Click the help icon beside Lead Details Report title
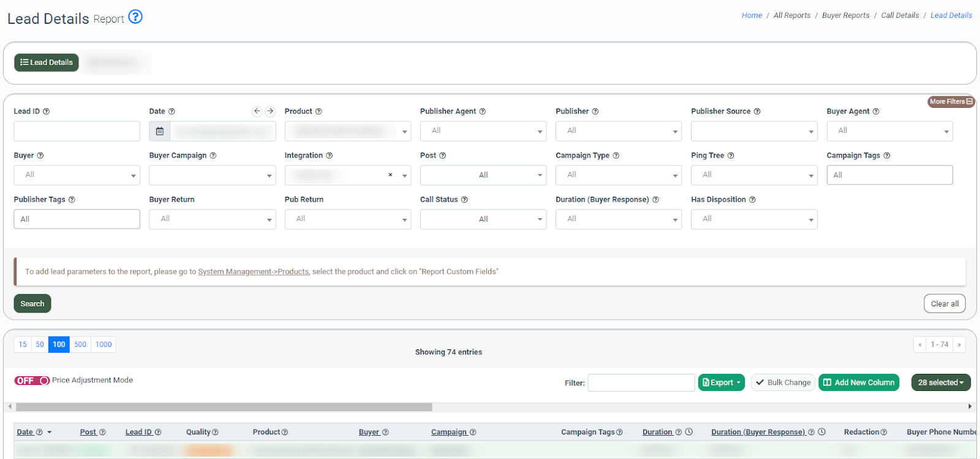 point(135,17)
